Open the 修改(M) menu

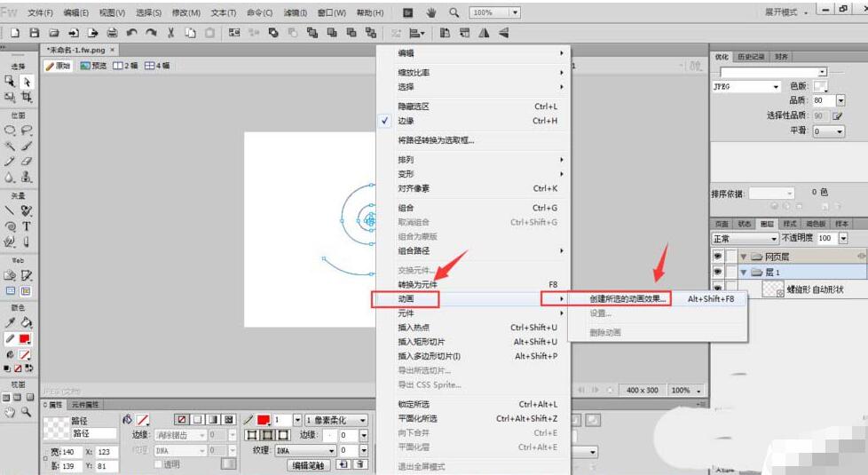coord(186,12)
